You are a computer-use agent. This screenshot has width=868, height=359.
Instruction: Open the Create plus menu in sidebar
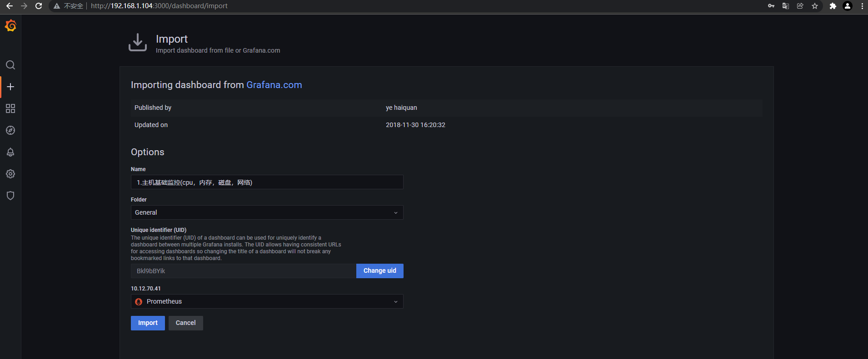pos(10,87)
